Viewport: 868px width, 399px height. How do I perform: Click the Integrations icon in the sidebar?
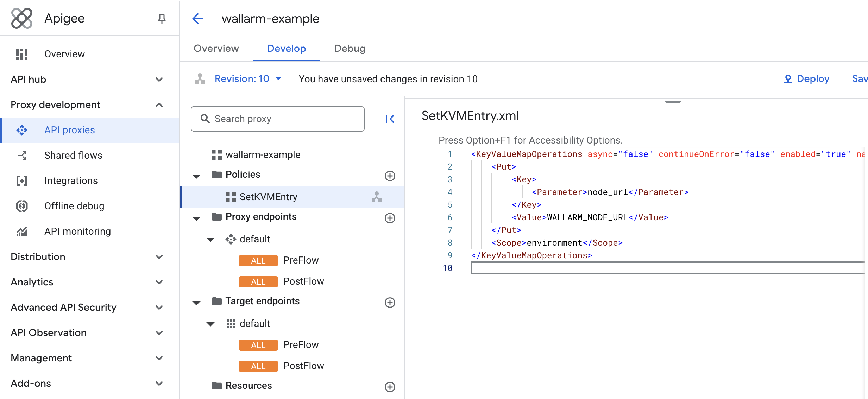tap(22, 180)
